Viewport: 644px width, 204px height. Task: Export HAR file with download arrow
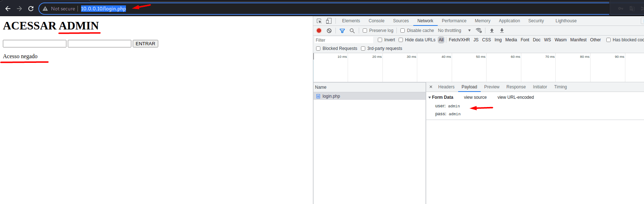pyautogui.click(x=502, y=31)
